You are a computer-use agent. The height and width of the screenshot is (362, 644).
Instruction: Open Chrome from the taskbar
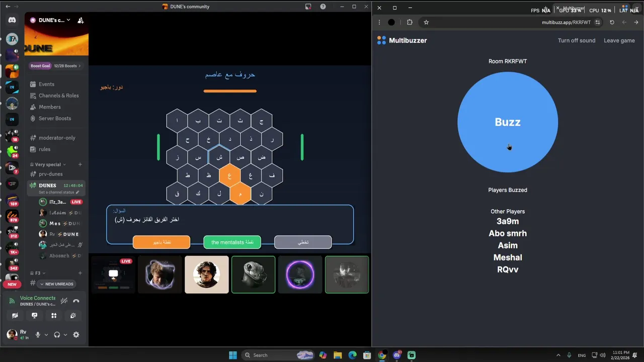[382, 355]
